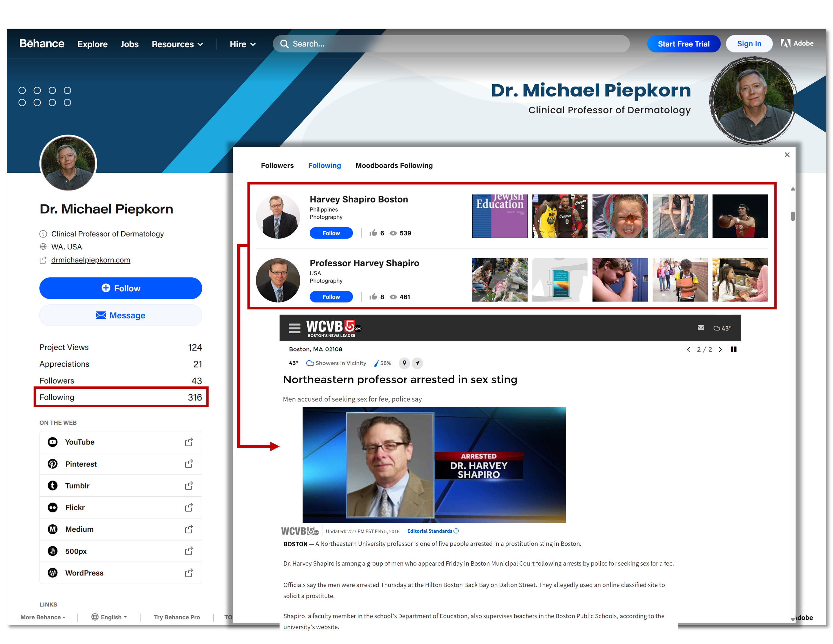833x644 pixels.
Task: Open Professor Harvey Shapiro avatar
Action: (278, 280)
